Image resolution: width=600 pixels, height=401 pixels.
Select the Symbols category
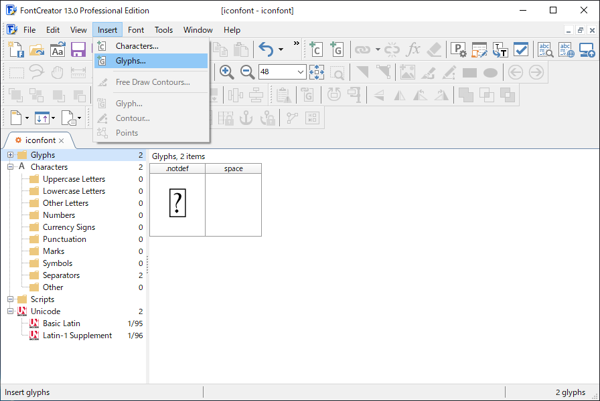57,263
